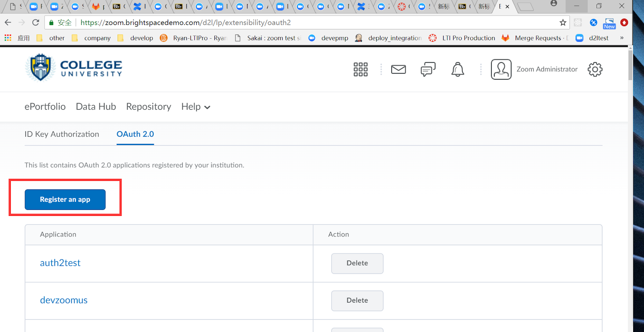
Task: Click the Application column header
Action: point(58,234)
